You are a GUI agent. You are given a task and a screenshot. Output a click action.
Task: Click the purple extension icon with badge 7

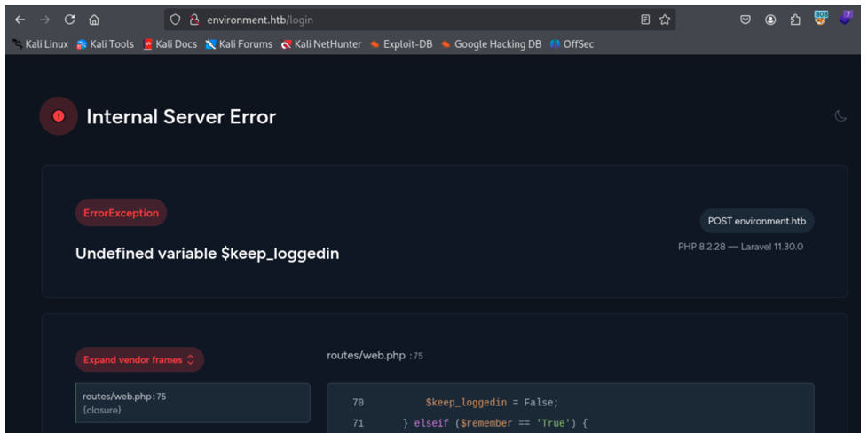click(x=845, y=19)
